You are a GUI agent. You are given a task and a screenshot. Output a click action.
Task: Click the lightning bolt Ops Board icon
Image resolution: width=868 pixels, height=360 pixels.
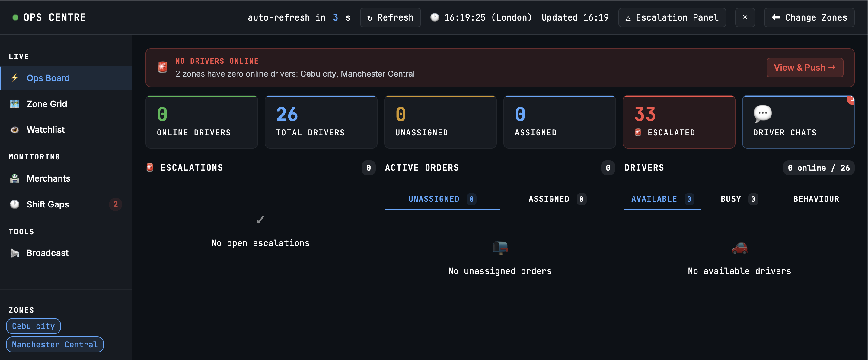tap(14, 78)
